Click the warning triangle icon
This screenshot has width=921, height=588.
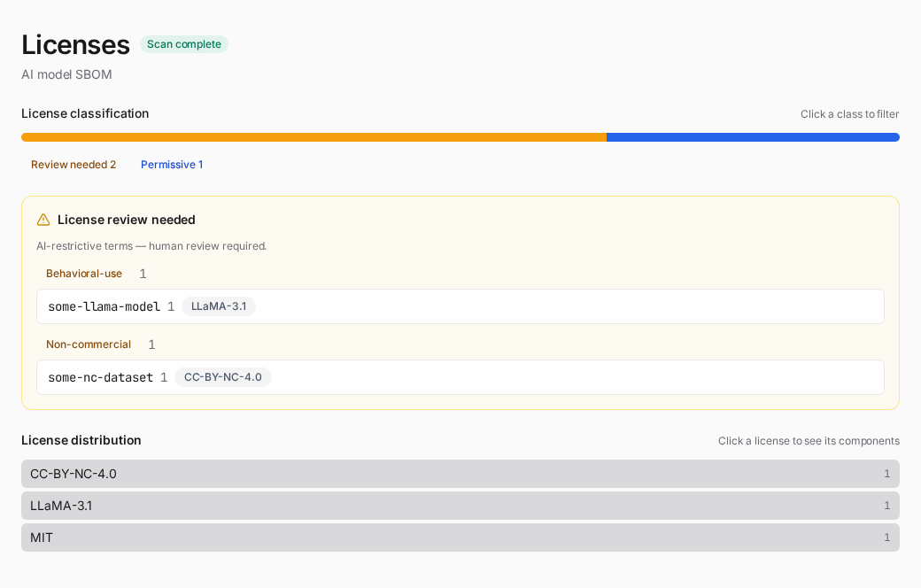[x=43, y=220]
